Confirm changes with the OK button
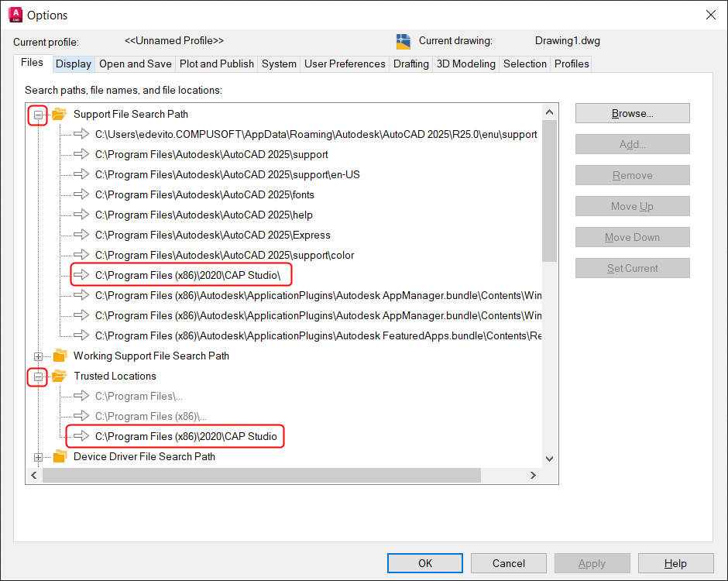Image resolution: width=728 pixels, height=581 pixels. pos(425,563)
